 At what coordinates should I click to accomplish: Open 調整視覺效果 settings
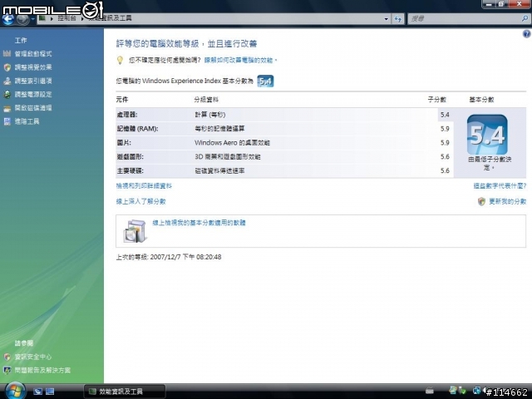click(x=33, y=67)
